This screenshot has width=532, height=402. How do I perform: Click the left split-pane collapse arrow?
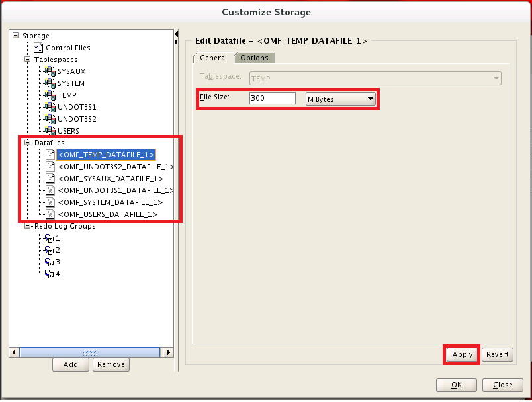pos(177,34)
